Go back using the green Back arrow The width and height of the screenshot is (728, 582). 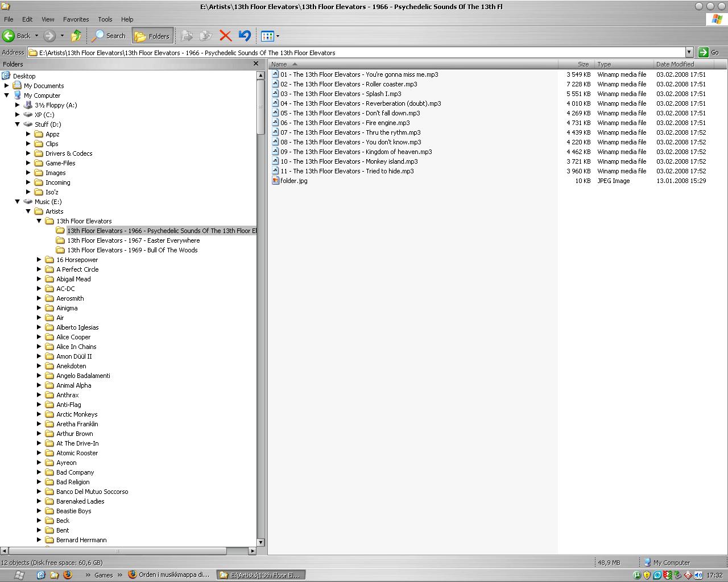(x=9, y=36)
